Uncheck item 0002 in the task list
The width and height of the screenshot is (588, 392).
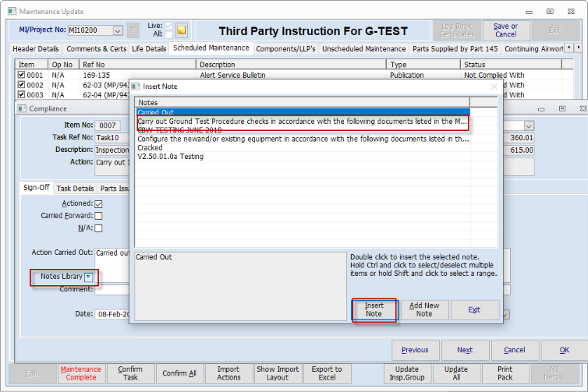pos(21,85)
